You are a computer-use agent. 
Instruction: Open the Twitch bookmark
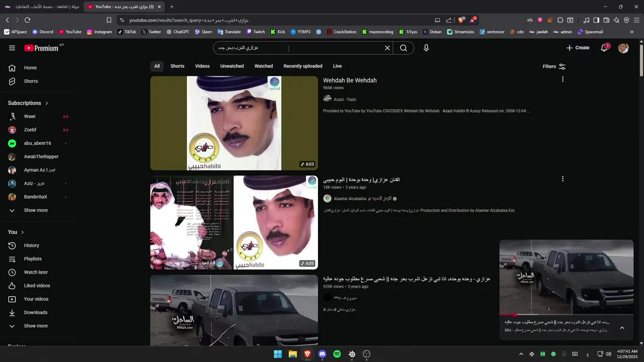pos(256,32)
